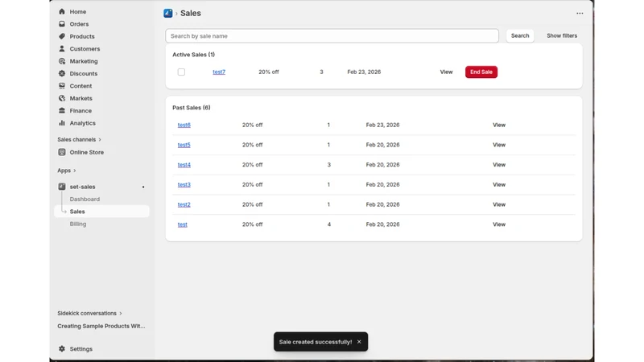Click View for active sale test7
The width and height of the screenshot is (644, 362).
[446, 72]
